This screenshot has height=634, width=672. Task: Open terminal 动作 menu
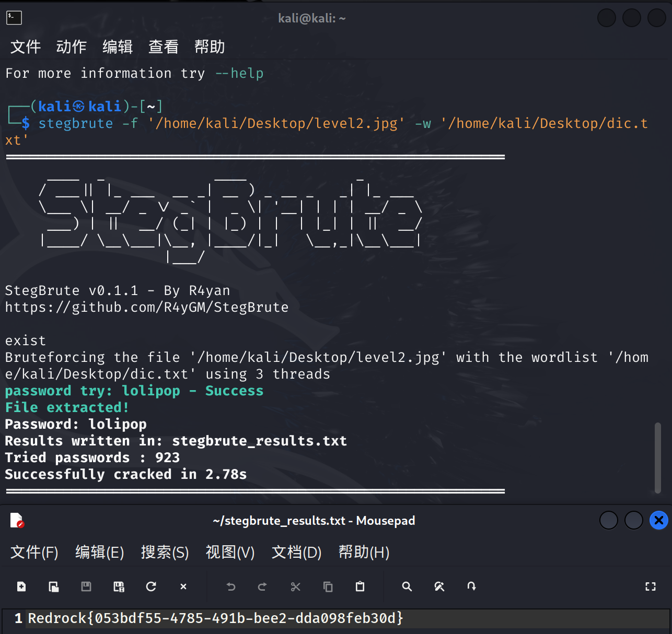[x=72, y=46]
